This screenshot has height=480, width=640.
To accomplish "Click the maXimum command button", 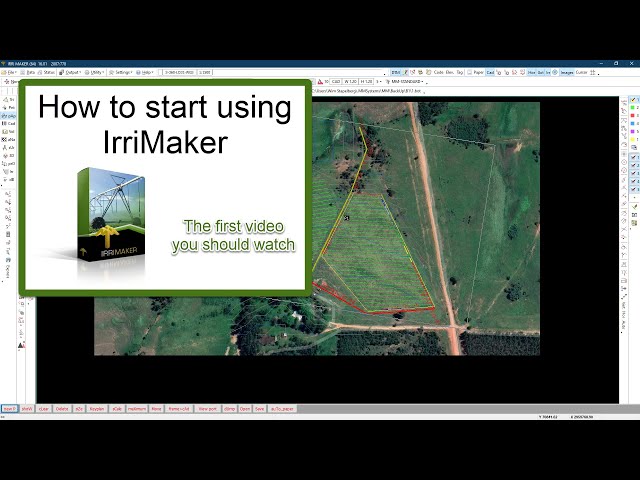I will (x=137, y=409).
